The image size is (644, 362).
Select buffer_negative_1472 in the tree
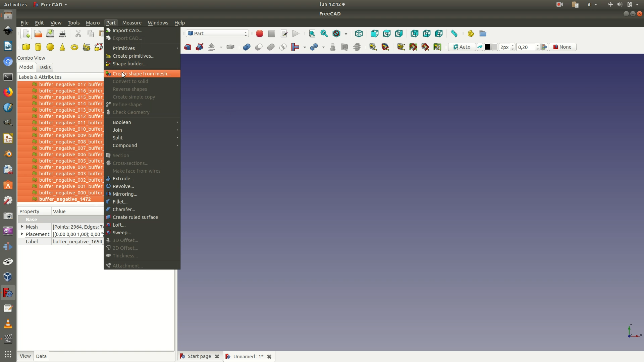[65, 199]
